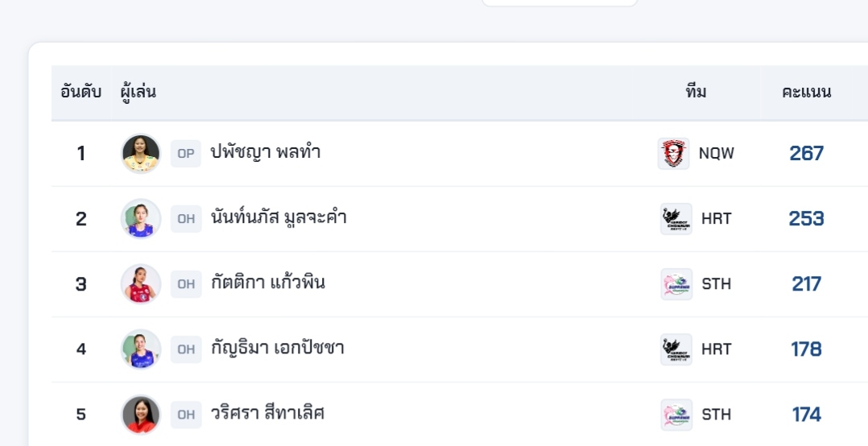The height and width of the screenshot is (446, 868).
Task: Open กัตติกา แก้วพิน player avatar
Action: [141, 284]
